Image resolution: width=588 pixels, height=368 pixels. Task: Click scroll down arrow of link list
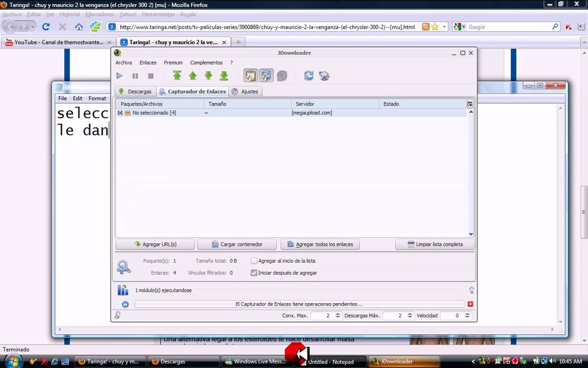[471, 234]
